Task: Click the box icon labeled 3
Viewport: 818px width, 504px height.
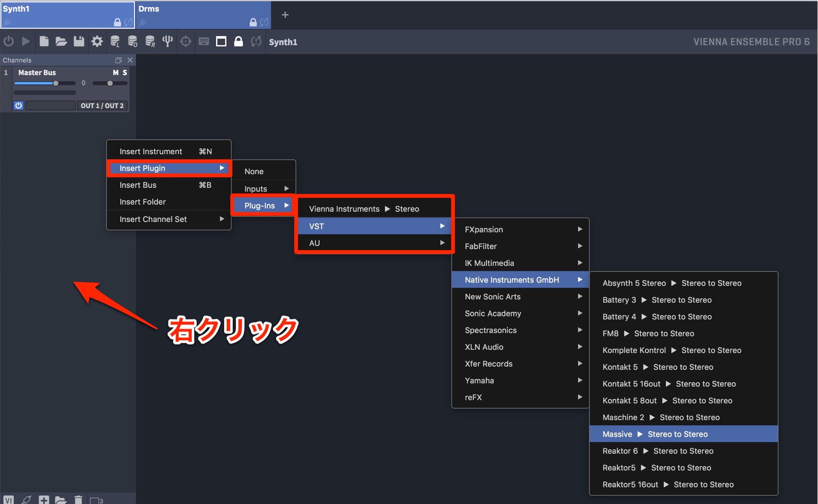Action: coord(97,500)
